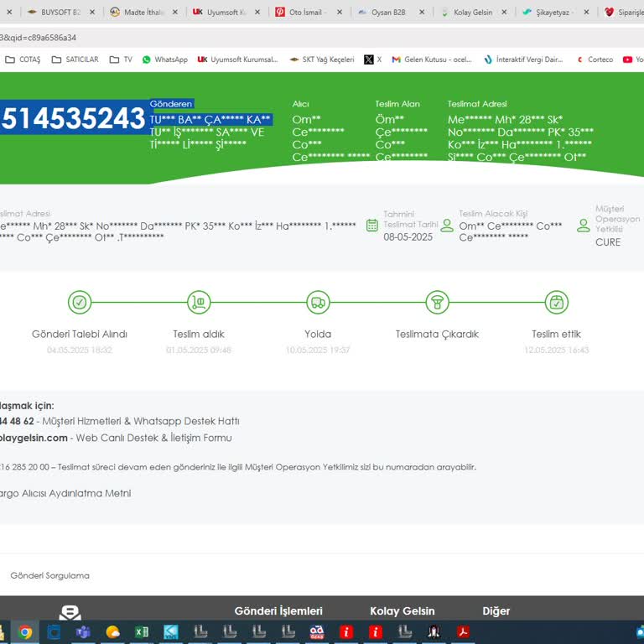Click the Gönderi Sorgulama link
644x644 pixels.
click(49, 575)
